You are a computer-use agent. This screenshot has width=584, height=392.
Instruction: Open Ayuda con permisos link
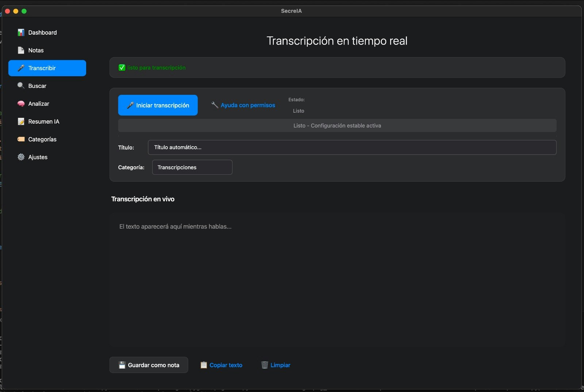pos(243,105)
